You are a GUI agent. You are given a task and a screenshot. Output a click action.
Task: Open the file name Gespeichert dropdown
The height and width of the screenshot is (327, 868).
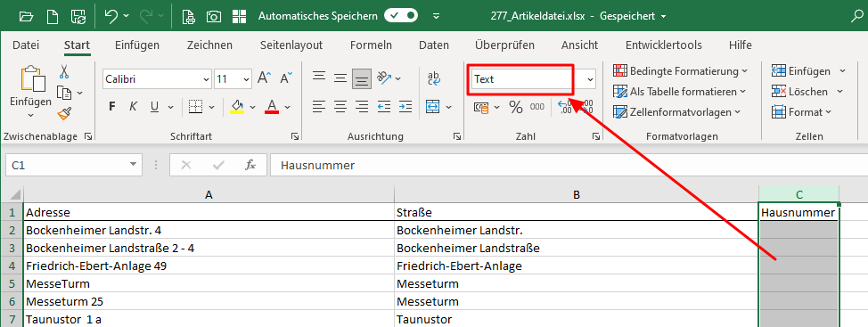664,17
